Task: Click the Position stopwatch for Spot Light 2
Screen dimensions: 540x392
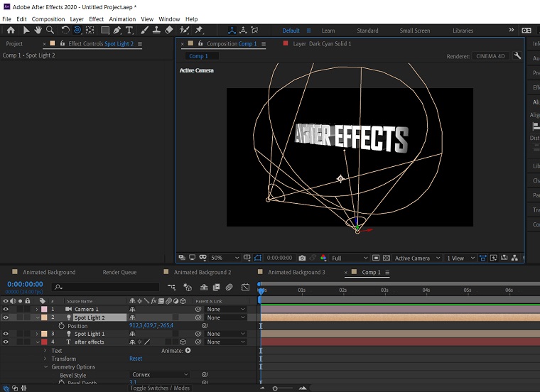Action: click(61, 326)
